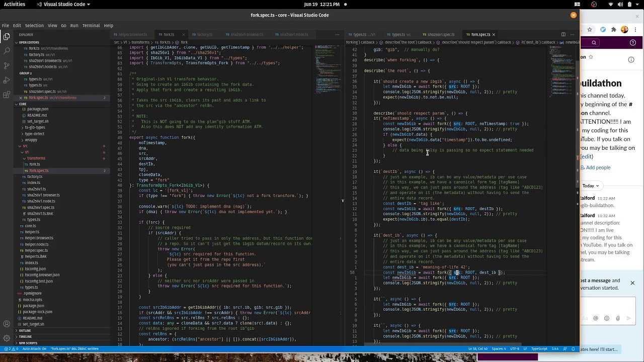Screen dimensions: 644x362
Task: Click Spaces: 4 indentation in status bar
Action: [x=499, y=349]
